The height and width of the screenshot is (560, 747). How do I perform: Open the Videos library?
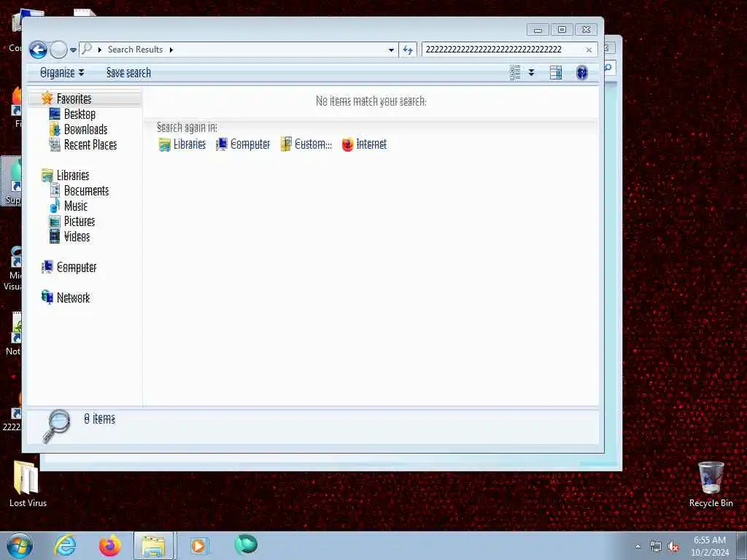click(x=77, y=237)
